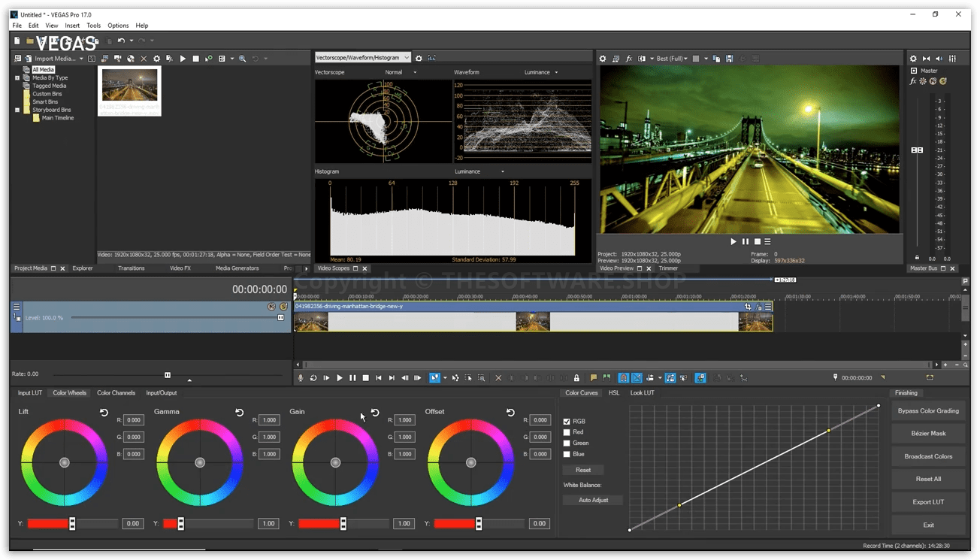Click the Play button under video preview
This screenshot has width=980, height=560.
(733, 241)
